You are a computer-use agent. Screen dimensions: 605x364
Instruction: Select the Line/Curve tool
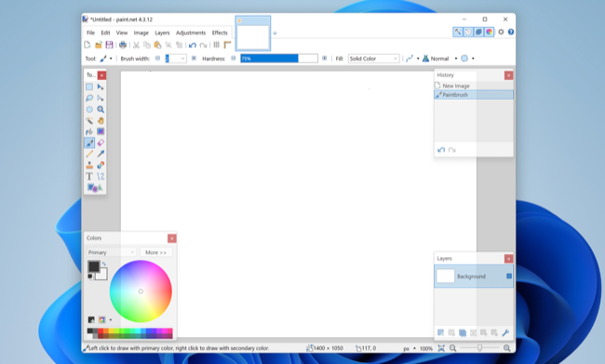click(x=101, y=176)
